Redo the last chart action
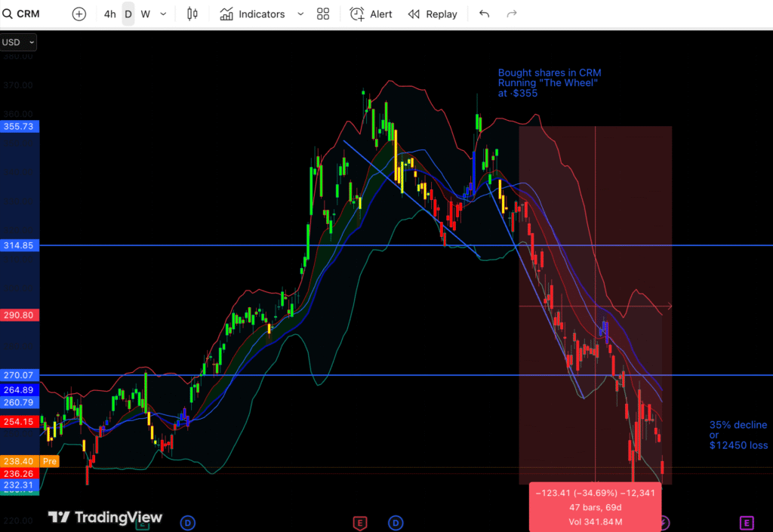 [x=512, y=14]
